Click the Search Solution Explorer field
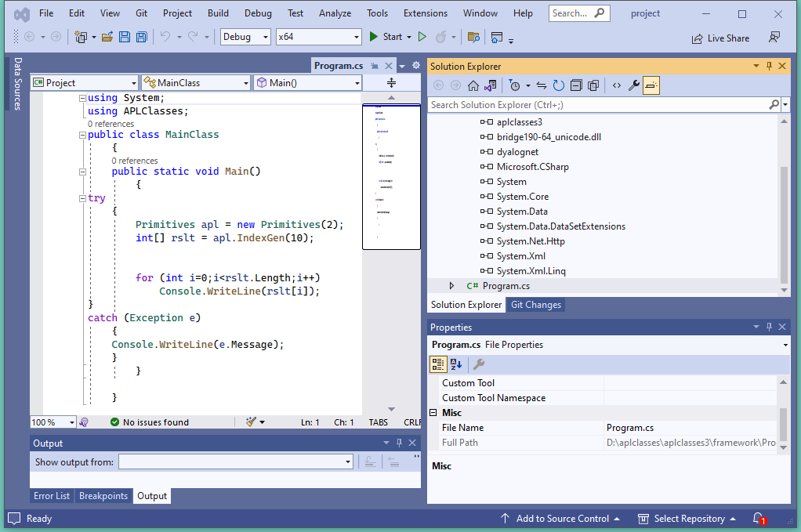801x532 pixels. pyautogui.click(x=596, y=104)
